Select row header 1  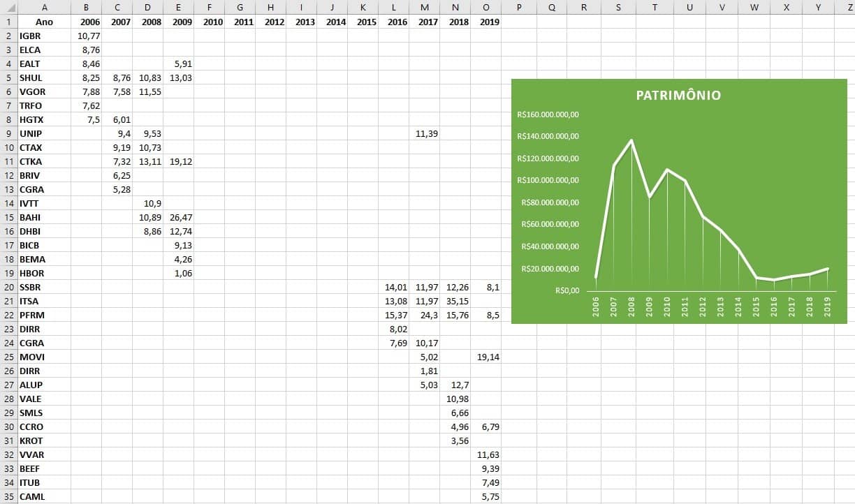click(8, 22)
